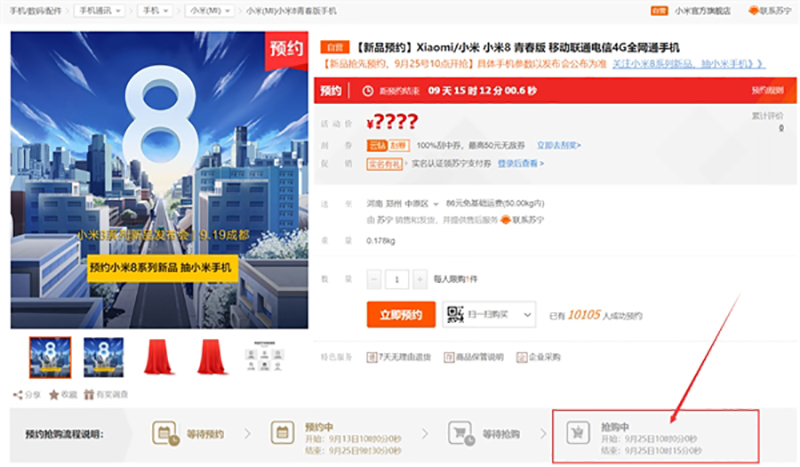Viewport: 800px width, 467px height.
Task: Click the 立即去刮奖 link
Action: pyautogui.click(x=559, y=145)
